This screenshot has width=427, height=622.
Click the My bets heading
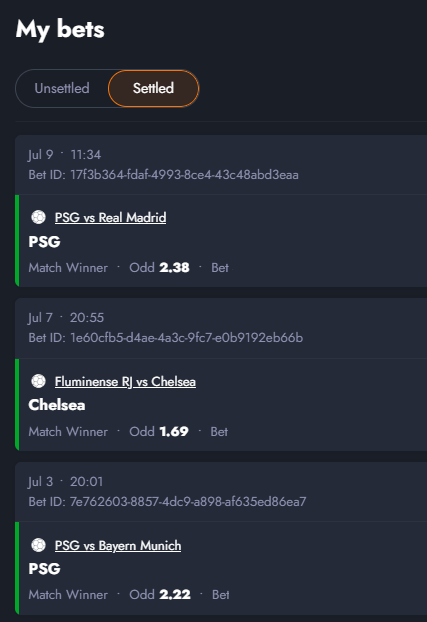tap(60, 30)
